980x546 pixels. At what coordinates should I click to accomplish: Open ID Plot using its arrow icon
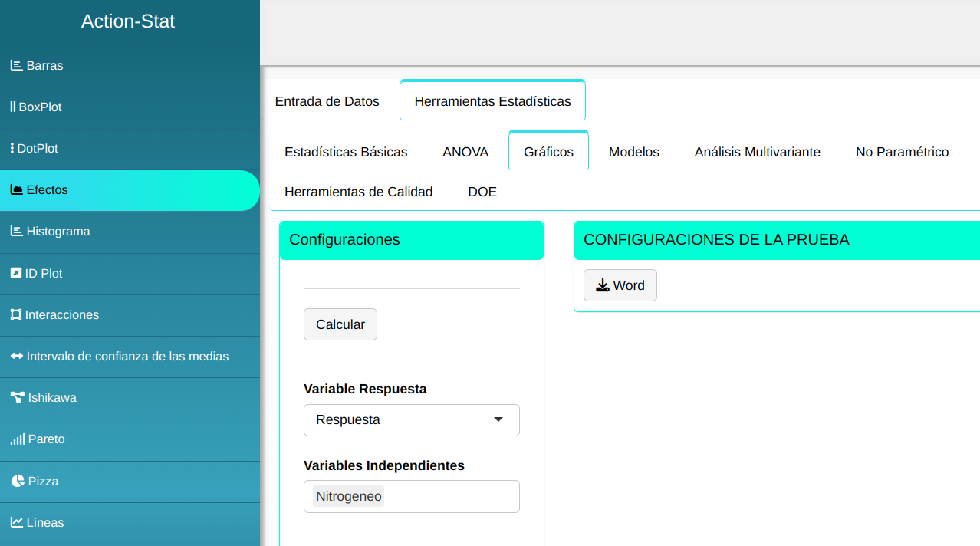pyautogui.click(x=15, y=273)
